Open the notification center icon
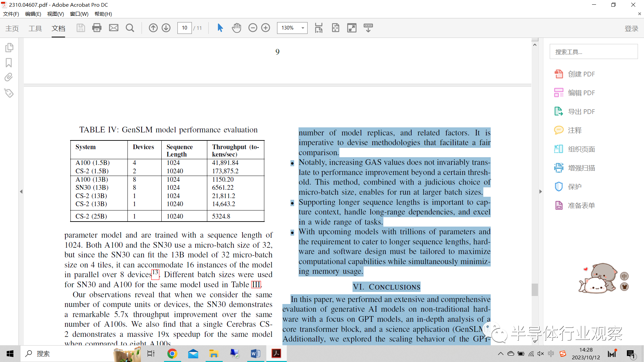 tap(631, 354)
